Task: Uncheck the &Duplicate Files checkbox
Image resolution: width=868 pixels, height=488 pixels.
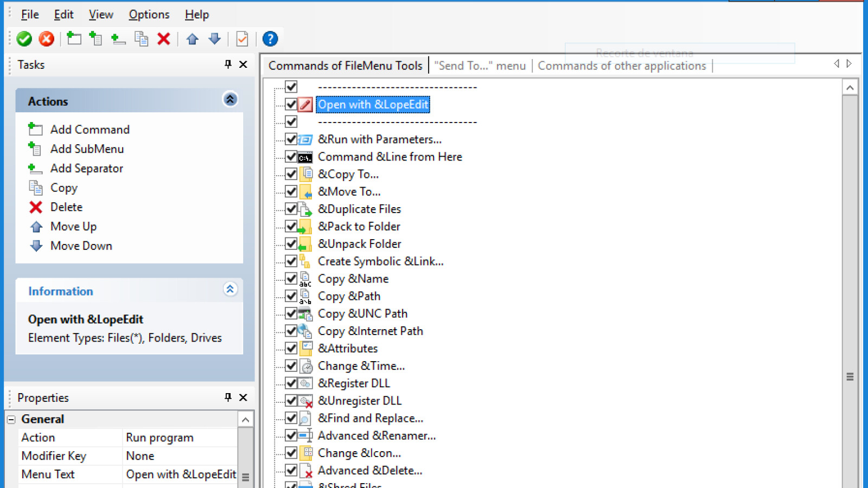Action: pos(291,209)
